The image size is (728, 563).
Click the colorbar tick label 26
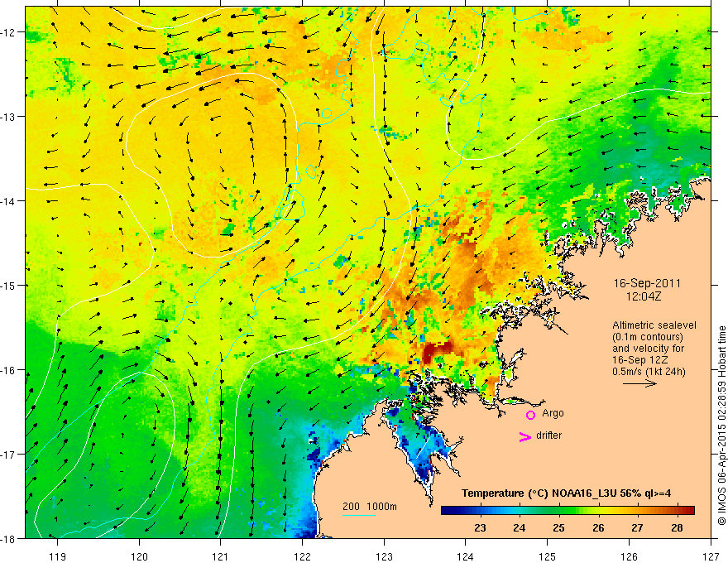coord(598,527)
